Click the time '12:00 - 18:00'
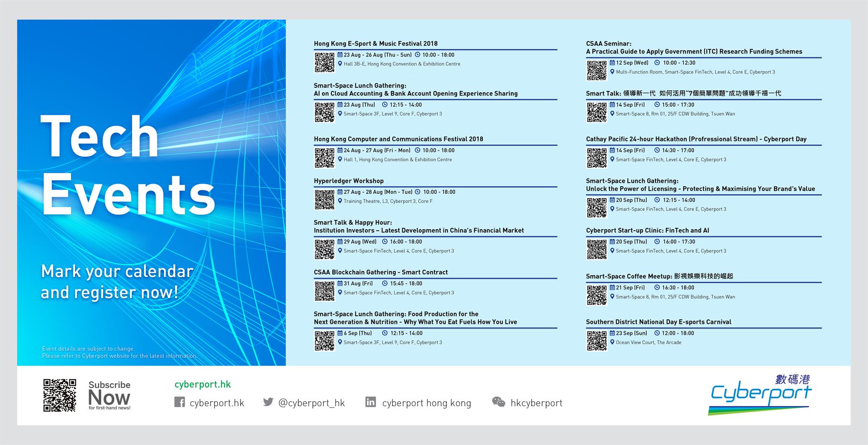 (678, 333)
